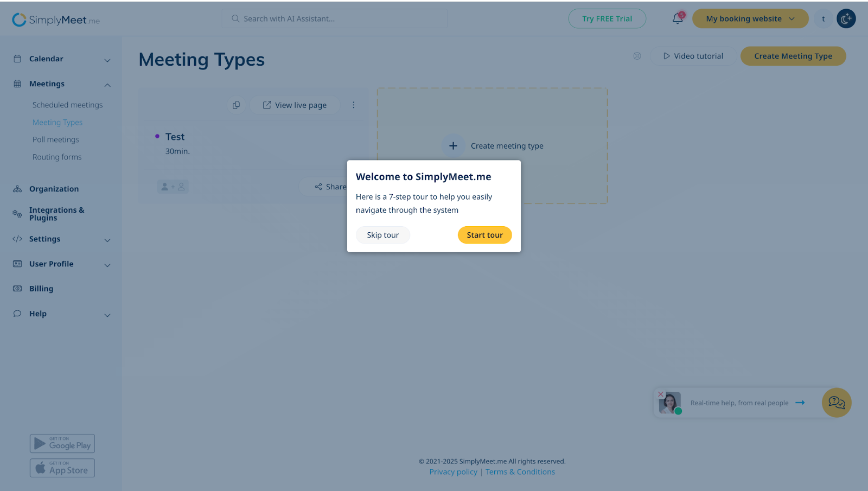Click the Meeting Types page heading
The image size is (868, 491).
point(202,59)
